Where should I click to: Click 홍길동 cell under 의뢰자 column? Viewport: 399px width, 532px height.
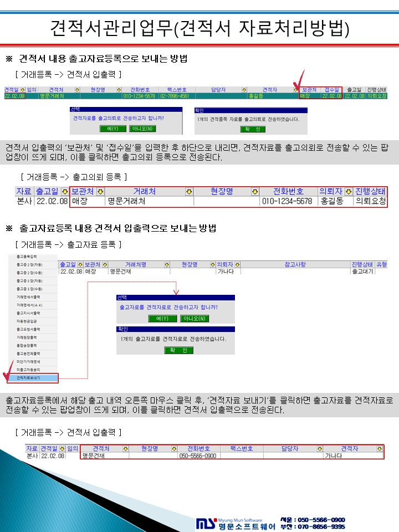pyautogui.click(x=335, y=201)
